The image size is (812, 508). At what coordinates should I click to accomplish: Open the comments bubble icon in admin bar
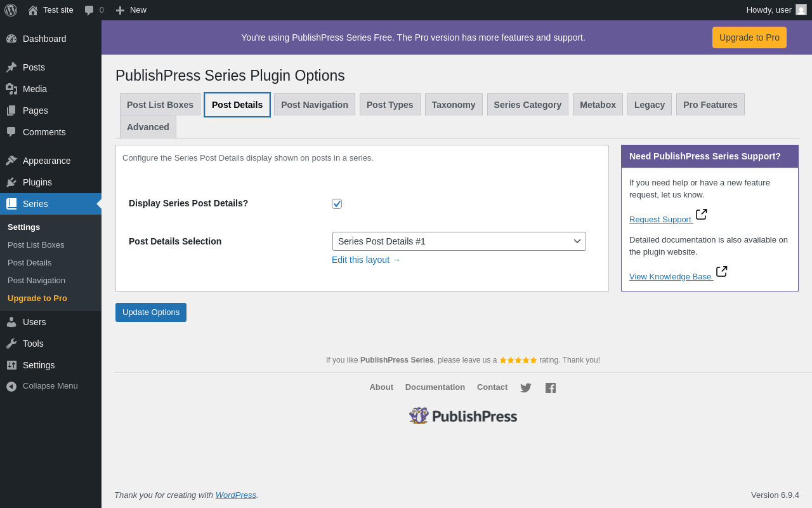tap(89, 10)
